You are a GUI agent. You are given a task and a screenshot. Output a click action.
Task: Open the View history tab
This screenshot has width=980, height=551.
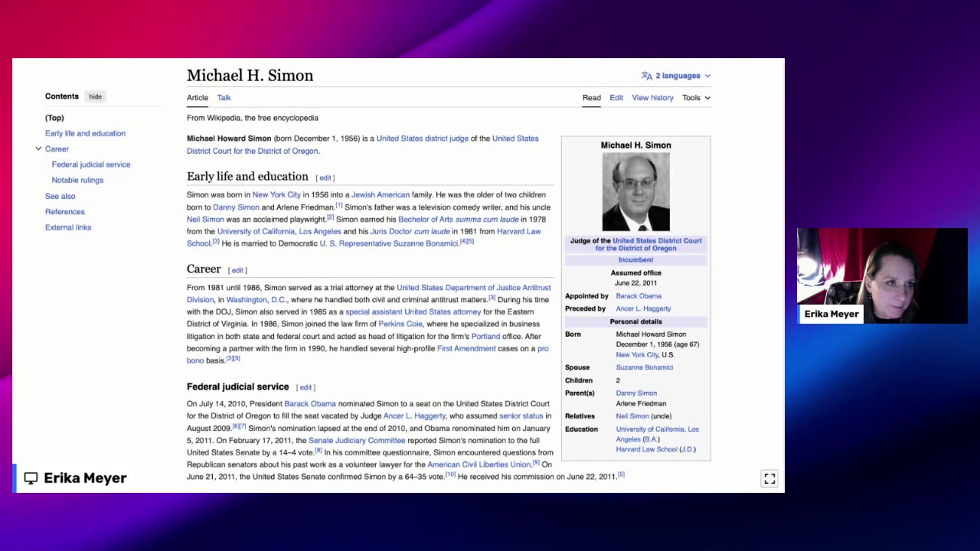(x=652, y=98)
